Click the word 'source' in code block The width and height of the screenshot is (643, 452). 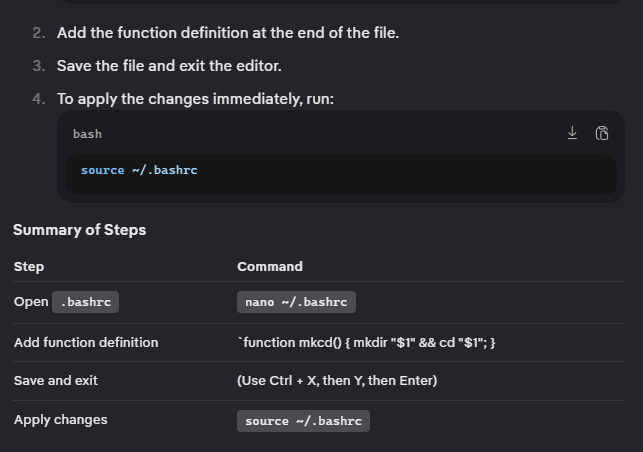coord(103,170)
